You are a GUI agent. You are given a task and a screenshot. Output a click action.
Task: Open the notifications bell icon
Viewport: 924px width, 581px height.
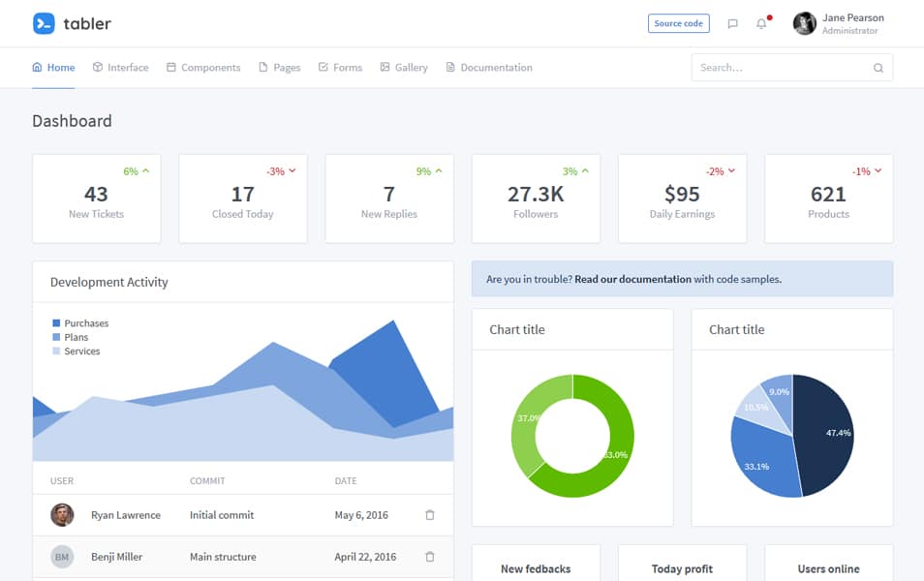coord(761,24)
